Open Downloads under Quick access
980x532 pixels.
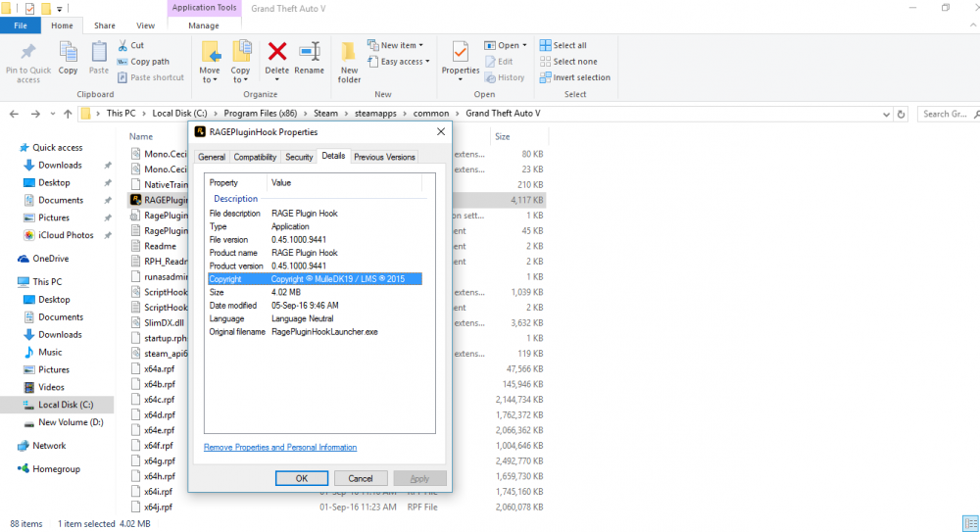click(53, 165)
